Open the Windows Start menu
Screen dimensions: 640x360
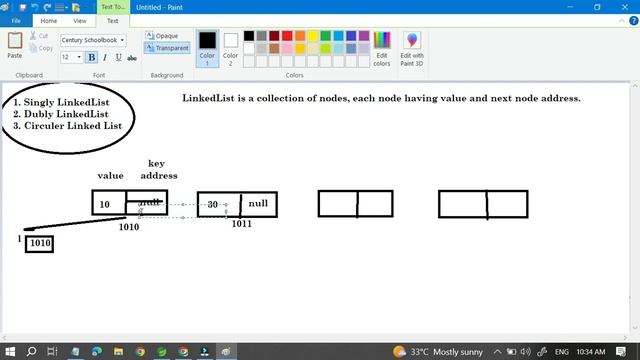10,351
